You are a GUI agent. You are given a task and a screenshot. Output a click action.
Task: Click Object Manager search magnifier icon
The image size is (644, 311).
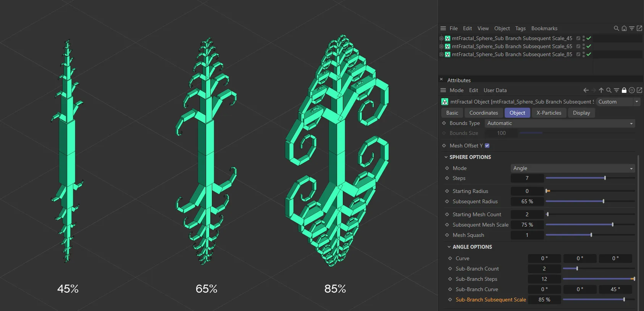click(x=616, y=28)
